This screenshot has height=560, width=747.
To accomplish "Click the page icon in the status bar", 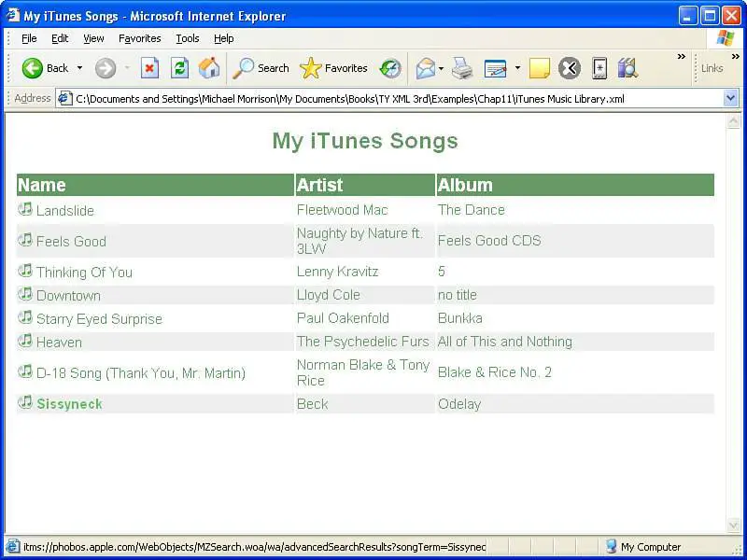I will [13, 547].
